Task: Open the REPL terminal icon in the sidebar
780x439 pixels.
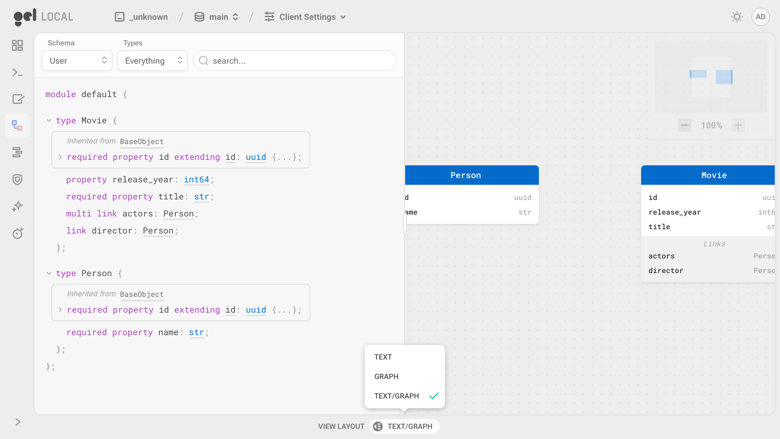Action: coord(17,73)
